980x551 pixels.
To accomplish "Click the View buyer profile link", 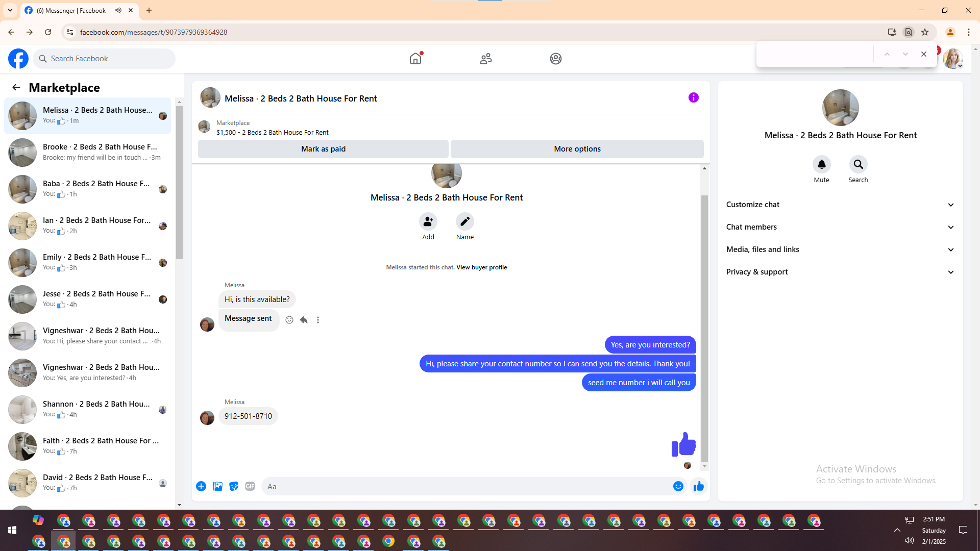I will pos(481,267).
